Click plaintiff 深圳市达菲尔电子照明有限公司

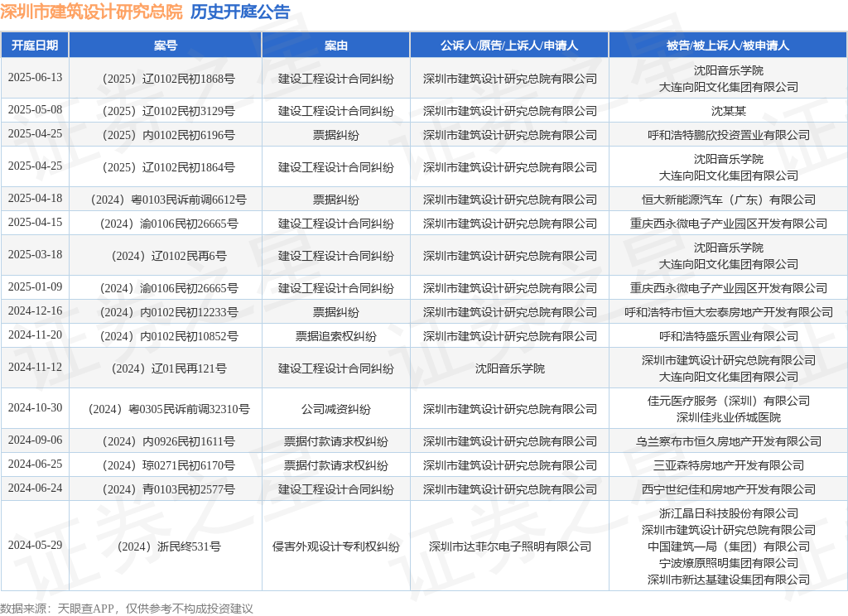[509, 546]
